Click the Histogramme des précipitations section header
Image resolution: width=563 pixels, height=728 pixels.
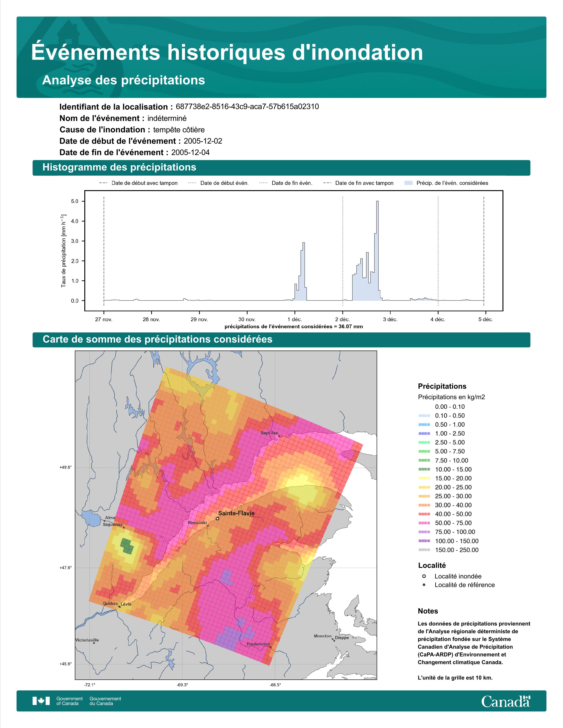click(281, 167)
